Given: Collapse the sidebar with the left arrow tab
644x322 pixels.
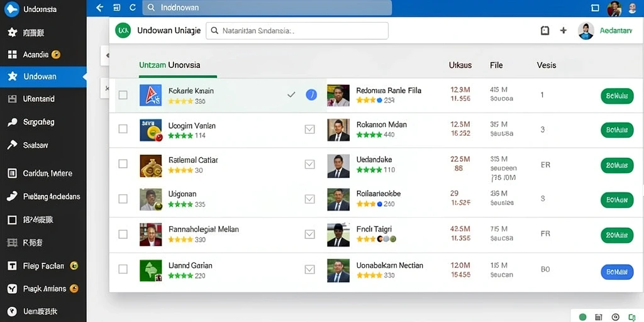Looking at the screenshot, I should tap(105, 55).
